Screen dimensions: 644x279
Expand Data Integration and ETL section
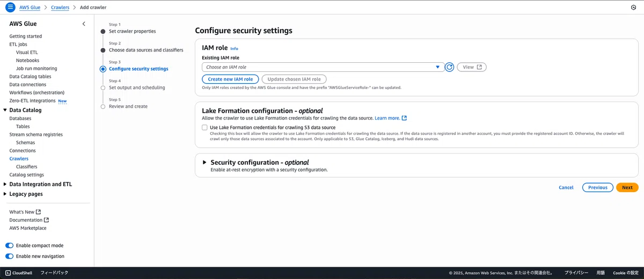(5, 184)
